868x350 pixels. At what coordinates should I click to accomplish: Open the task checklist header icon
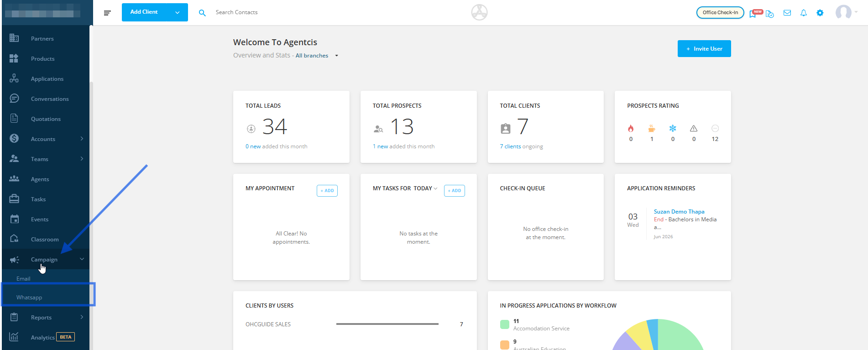pyautogui.click(x=770, y=14)
